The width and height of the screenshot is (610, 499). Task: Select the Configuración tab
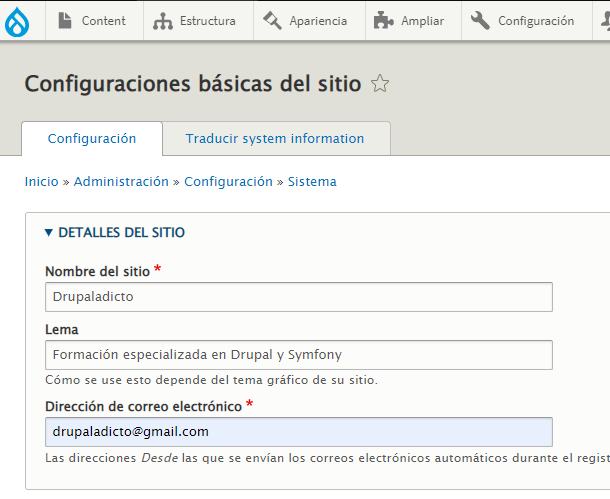tap(92, 139)
